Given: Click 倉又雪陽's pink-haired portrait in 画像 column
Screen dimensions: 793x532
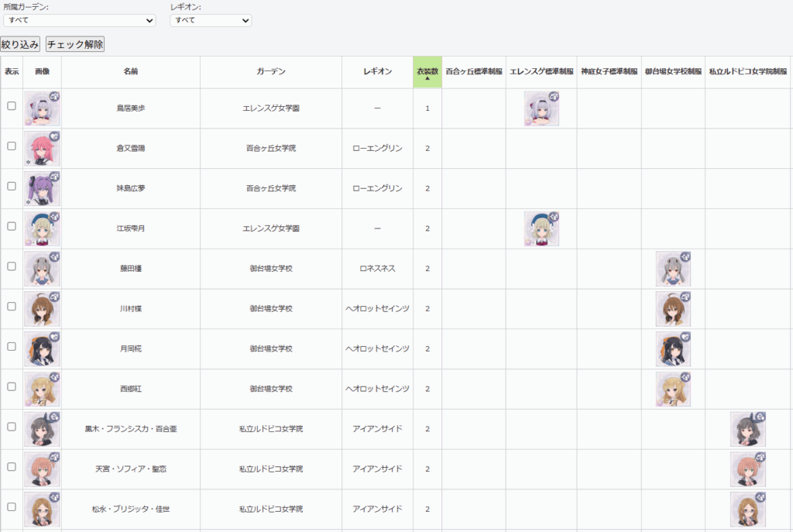Looking at the screenshot, I should (42, 149).
